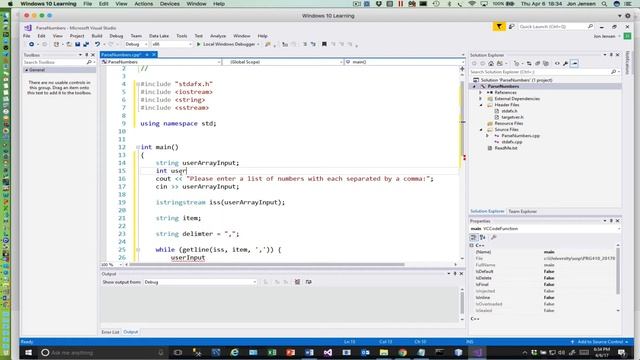Click the Categorized icon in Properties panel
Screen dimensions: 640x360
point(473,237)
